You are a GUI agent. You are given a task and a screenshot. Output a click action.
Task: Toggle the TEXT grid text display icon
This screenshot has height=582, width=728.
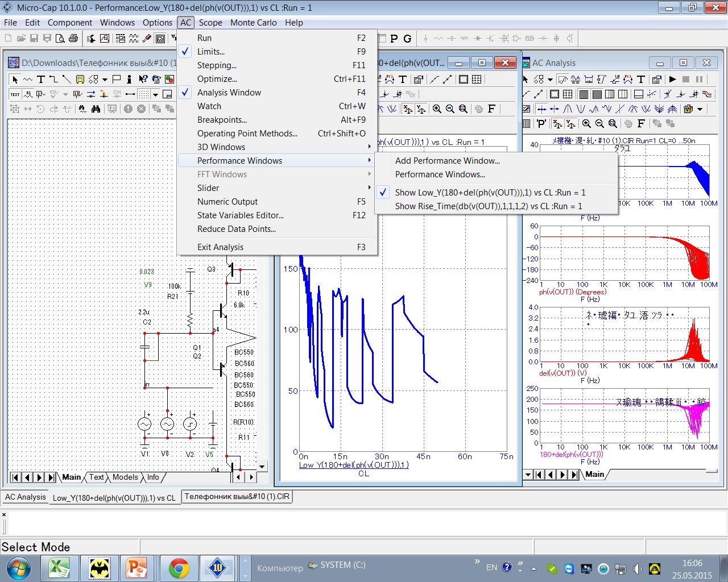pos(15,94)
